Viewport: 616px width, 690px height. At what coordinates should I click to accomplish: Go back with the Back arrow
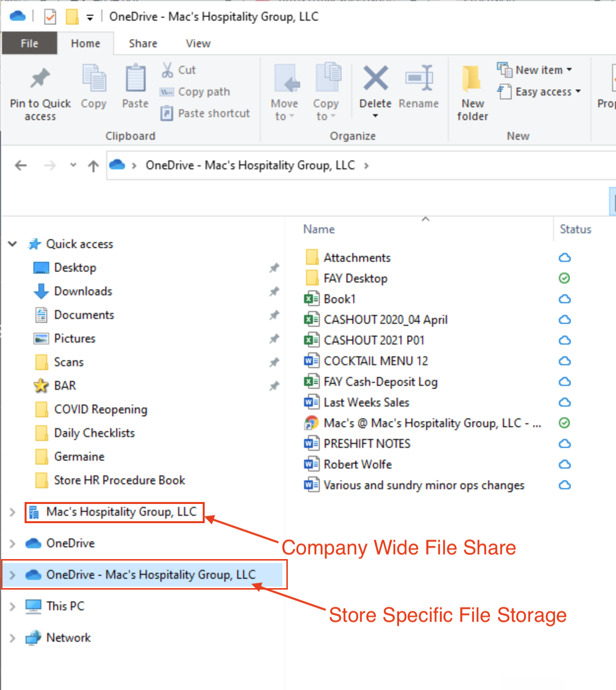(21, 165)
